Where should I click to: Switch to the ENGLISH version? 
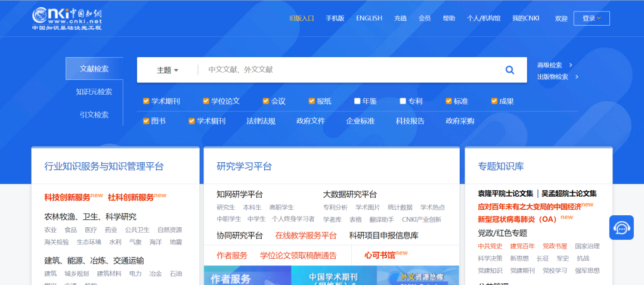[x=369, y=18]
